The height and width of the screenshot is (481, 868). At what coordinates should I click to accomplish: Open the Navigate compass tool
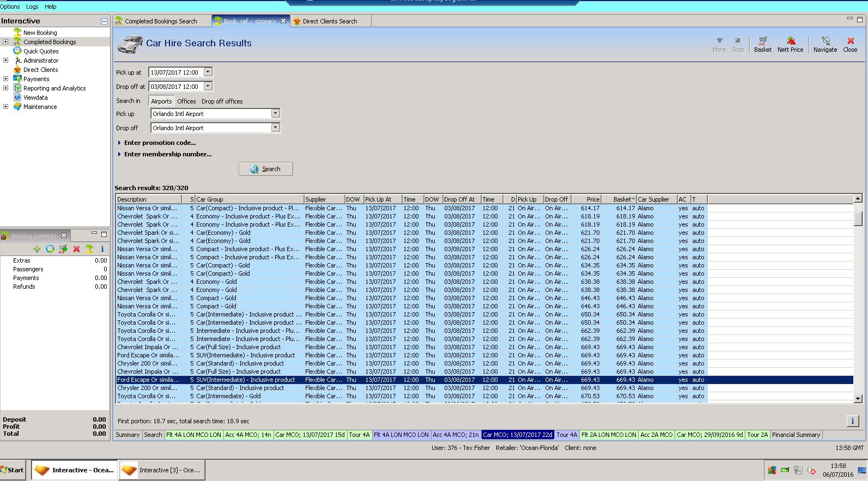pos(825,41)
